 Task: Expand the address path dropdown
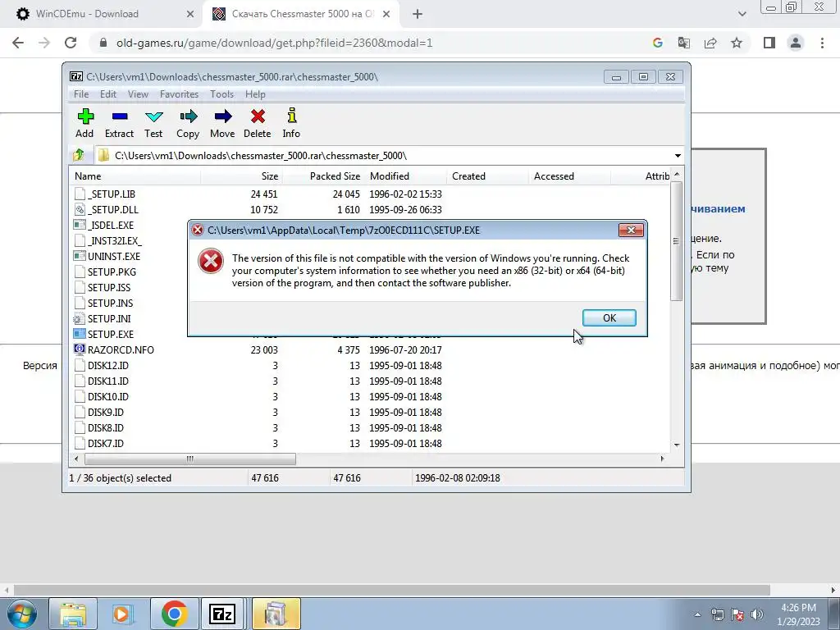click(x=678, y=156)
